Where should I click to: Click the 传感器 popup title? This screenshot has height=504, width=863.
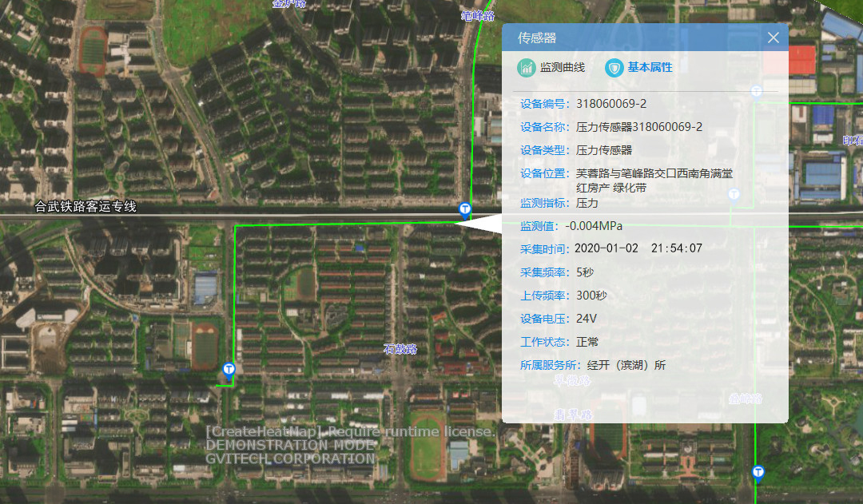point(537,38)
